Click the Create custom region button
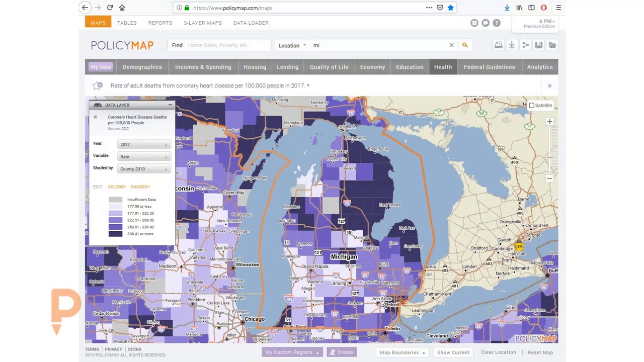Screen dimensions: 644x362 [x=342, y=352]
